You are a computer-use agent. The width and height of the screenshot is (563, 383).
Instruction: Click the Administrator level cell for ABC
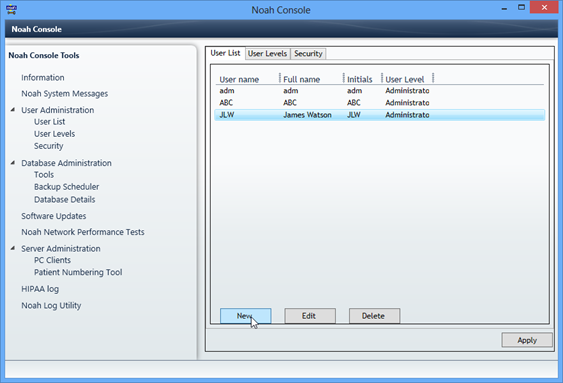pos(407,103)
